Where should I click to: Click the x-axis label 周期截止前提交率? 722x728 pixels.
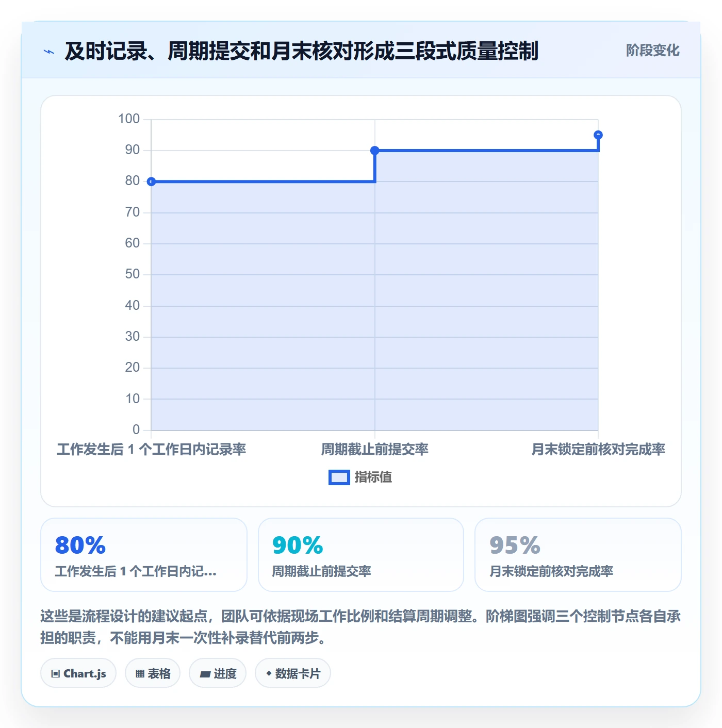click(x=375, y=450)
